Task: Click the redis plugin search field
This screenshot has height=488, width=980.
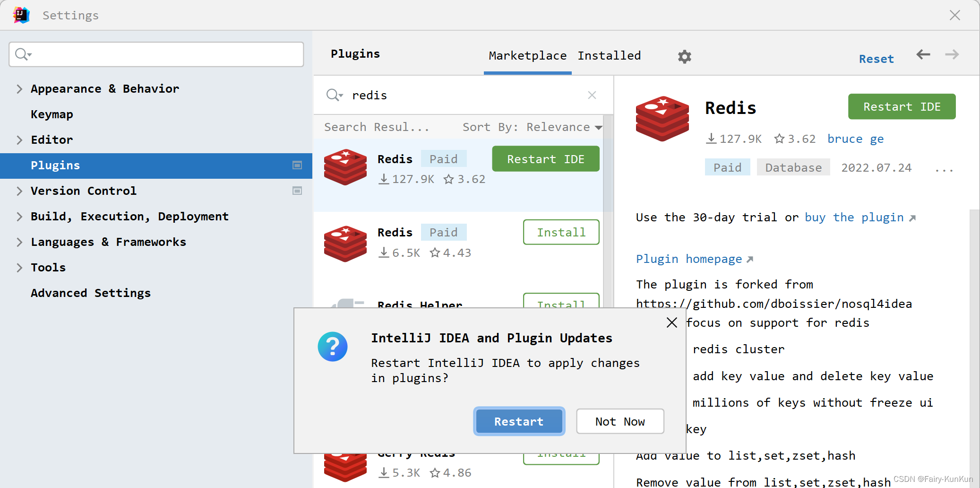Action: (463, 95)
